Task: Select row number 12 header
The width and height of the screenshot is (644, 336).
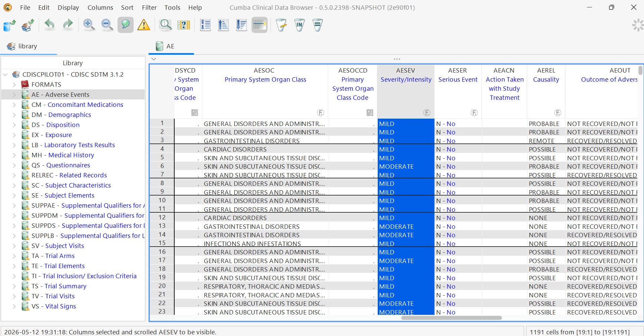Action: [162, 217]
